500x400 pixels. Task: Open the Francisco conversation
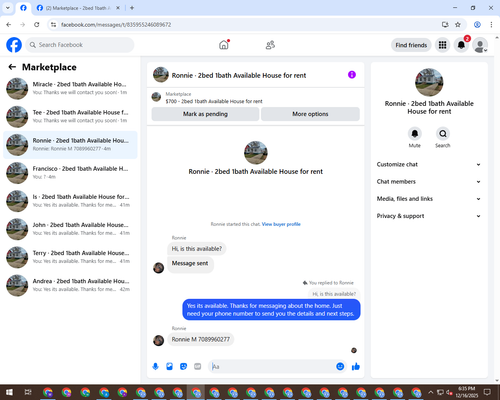70,173
